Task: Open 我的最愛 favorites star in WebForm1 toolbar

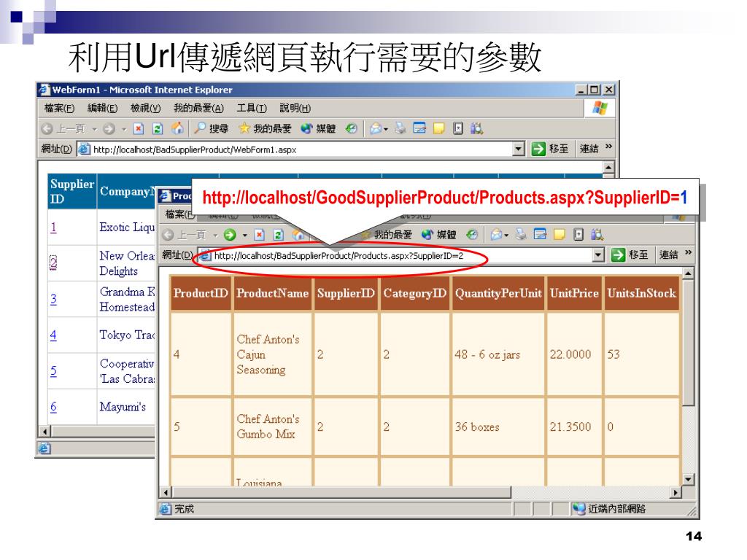Action: point(265,128)
